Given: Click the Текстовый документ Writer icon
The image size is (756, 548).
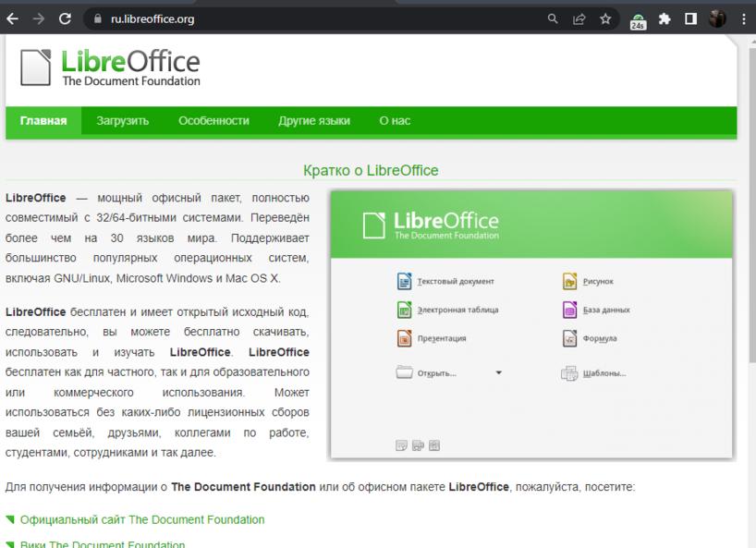Looking at the screenshot, I should [404, 281].
